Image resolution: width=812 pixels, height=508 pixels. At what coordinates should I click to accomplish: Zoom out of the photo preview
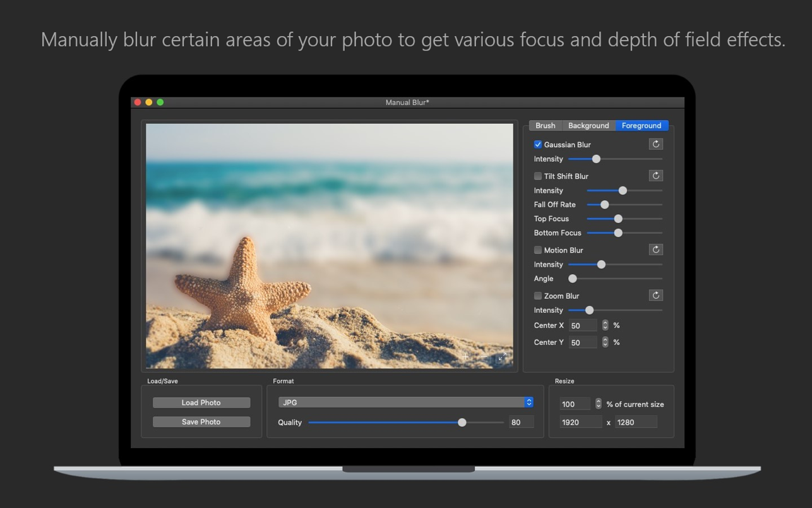pyautogui.click(x=484, y=357)
